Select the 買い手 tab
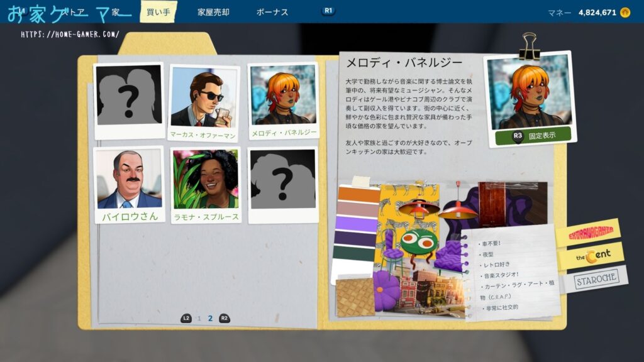 pos(158,12)
